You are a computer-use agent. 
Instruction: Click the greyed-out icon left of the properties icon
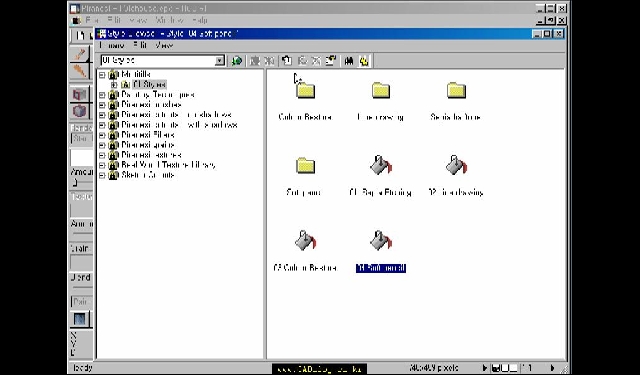[316, 61]
